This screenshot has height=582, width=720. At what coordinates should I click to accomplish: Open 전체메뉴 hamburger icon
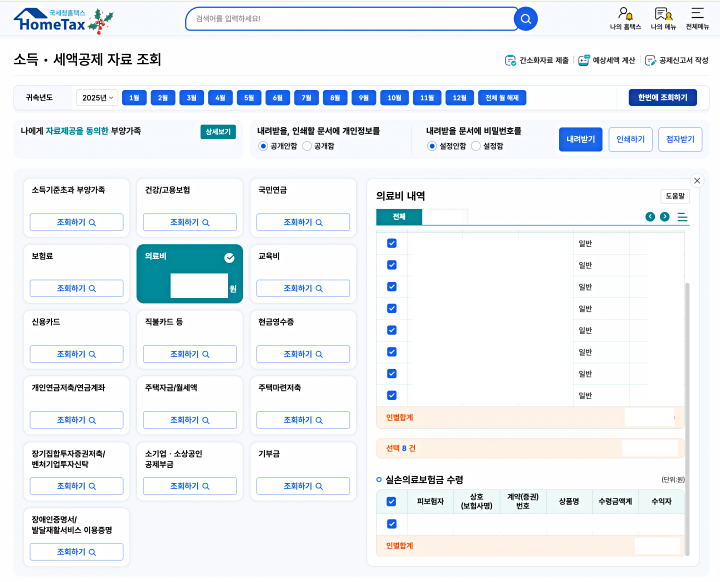tap(697, 19)
